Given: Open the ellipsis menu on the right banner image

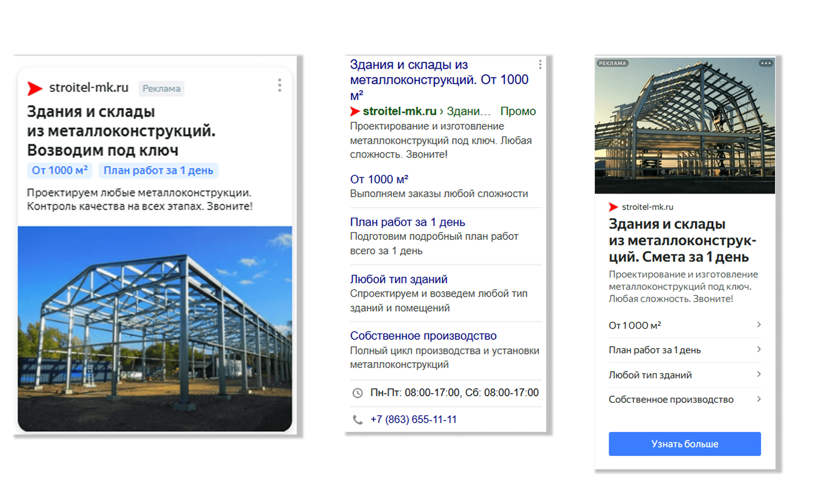Looking at the screenshot, I should click(x=766, y=63).
